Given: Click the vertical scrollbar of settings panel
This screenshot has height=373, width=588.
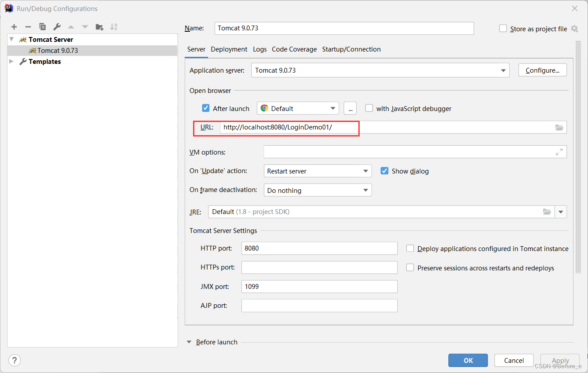Looking at the screenshot, I should click(x=578, y=157).
